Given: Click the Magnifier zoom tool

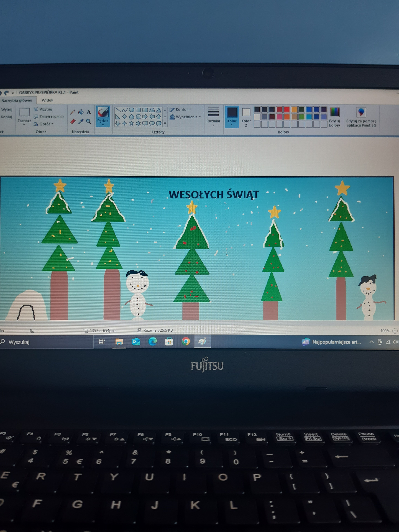Looking at the screenshot, I should [89, 121].
